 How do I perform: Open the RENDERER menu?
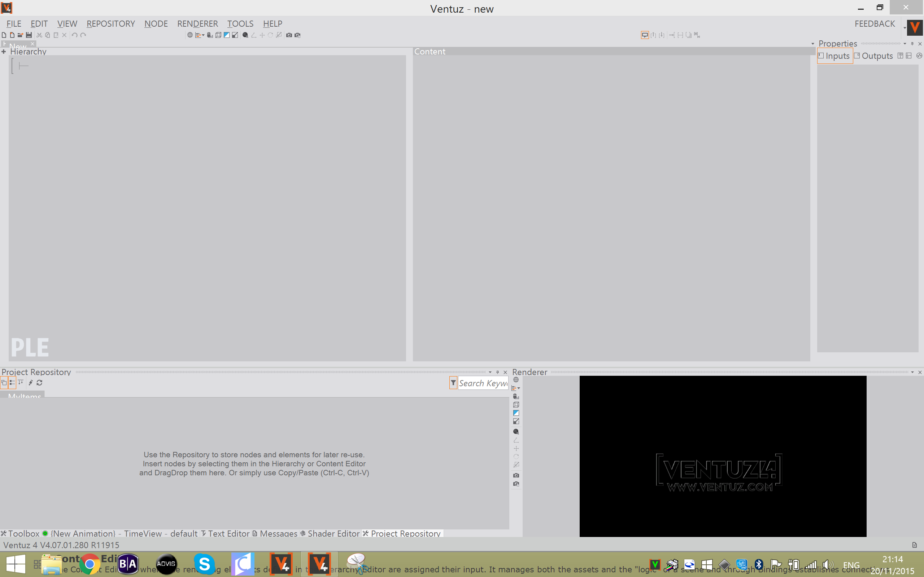[x=197, y=24]
